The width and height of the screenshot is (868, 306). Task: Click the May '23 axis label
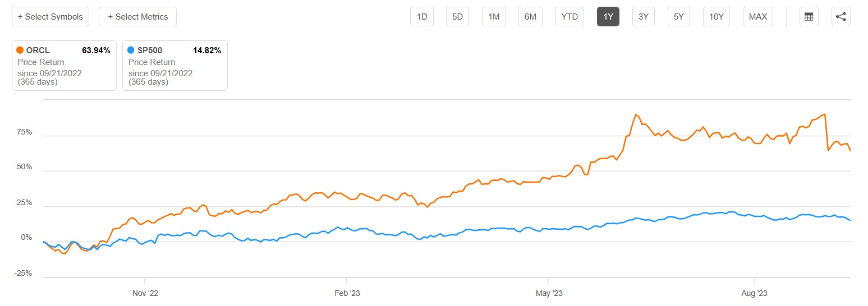[x=549, y=293]
